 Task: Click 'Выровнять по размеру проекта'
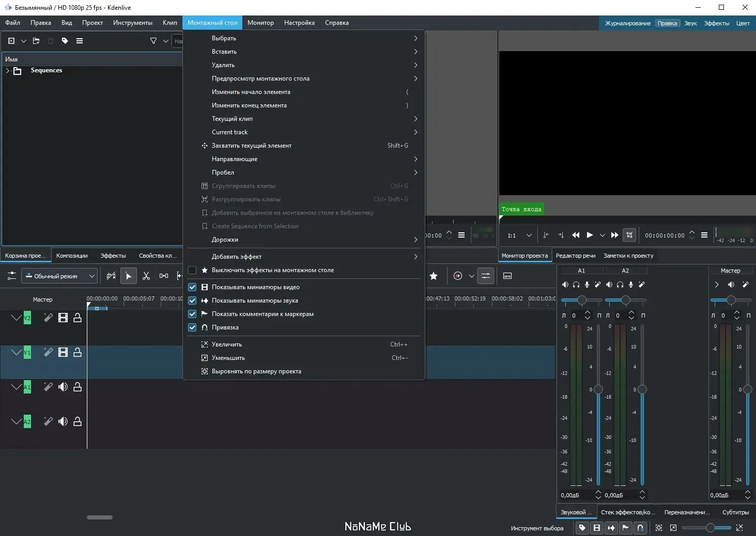click(256, 371)
